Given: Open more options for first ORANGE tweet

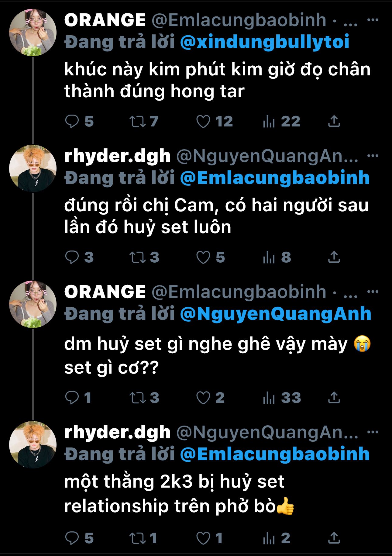Looking at the screenshot, I should pyautogui.click(x=373, y=20).
